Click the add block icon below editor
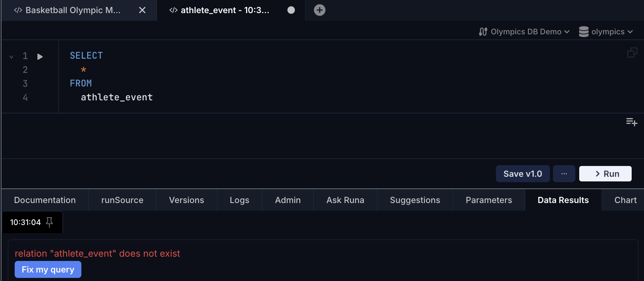 point(631,122)
